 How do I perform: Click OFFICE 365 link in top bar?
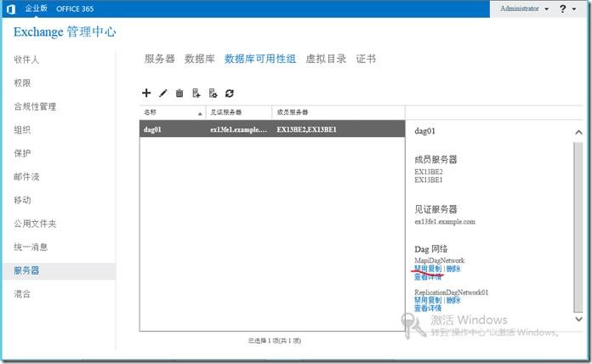click(x=75, y=9)
